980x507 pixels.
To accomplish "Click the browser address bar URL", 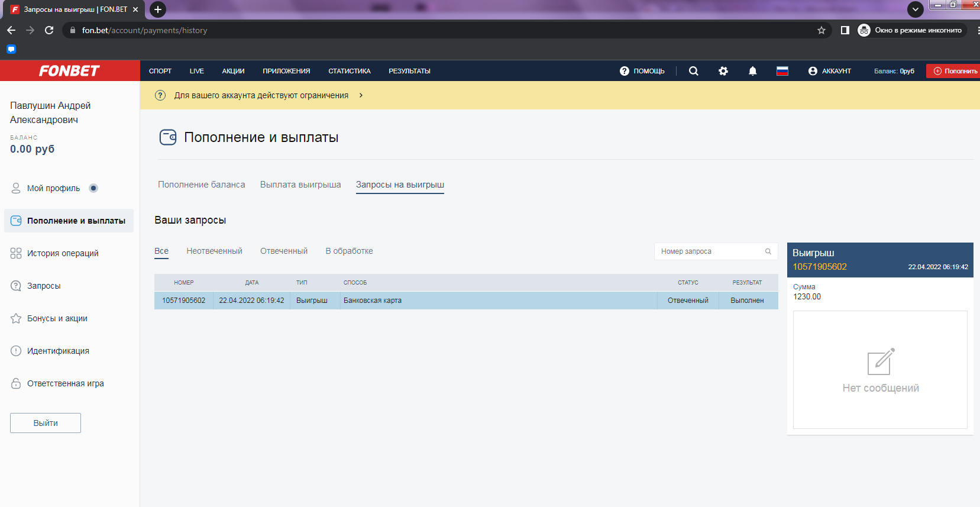I will click(144, 30).
